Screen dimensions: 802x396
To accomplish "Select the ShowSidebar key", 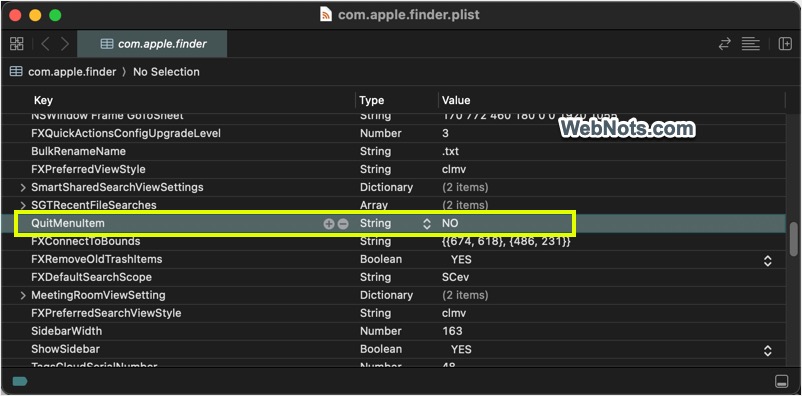I will (x=65, y=349).
